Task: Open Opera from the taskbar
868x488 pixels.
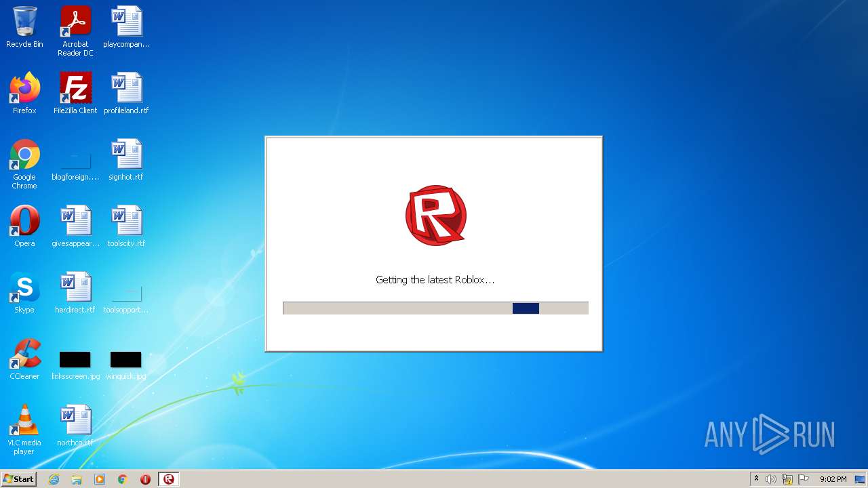Action: (x=145, y=479)
